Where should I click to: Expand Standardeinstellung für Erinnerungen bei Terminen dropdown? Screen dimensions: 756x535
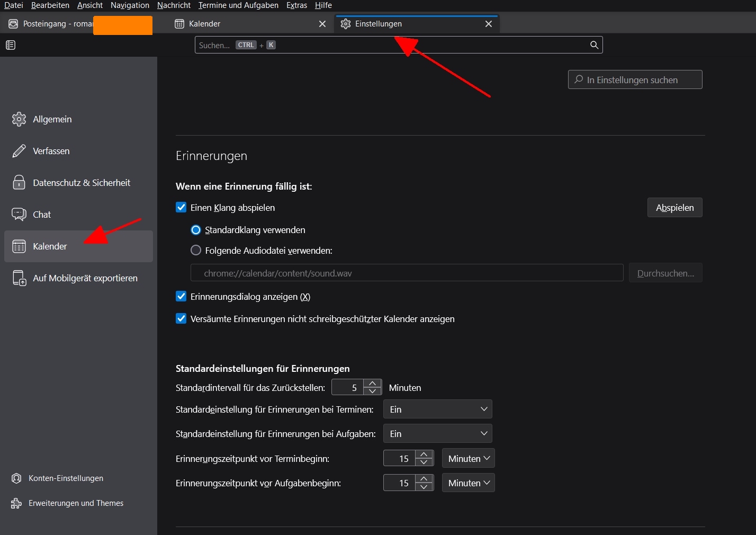(437, 409)
